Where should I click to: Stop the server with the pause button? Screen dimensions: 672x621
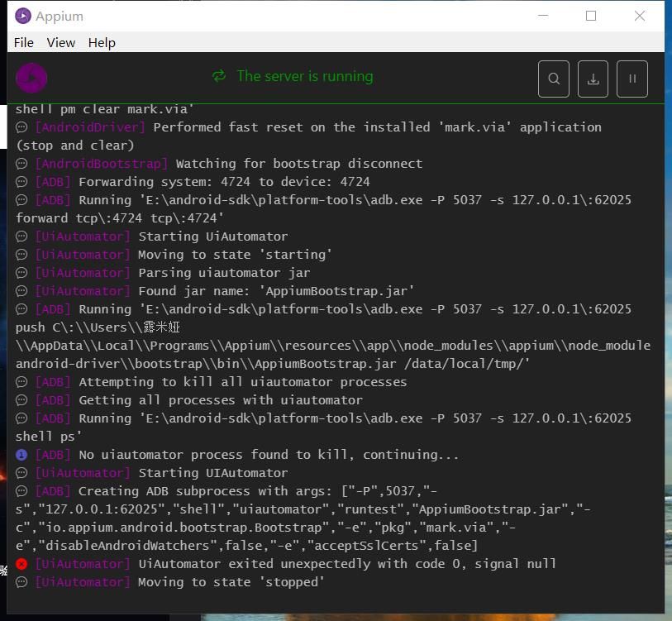tap(632, 79)
